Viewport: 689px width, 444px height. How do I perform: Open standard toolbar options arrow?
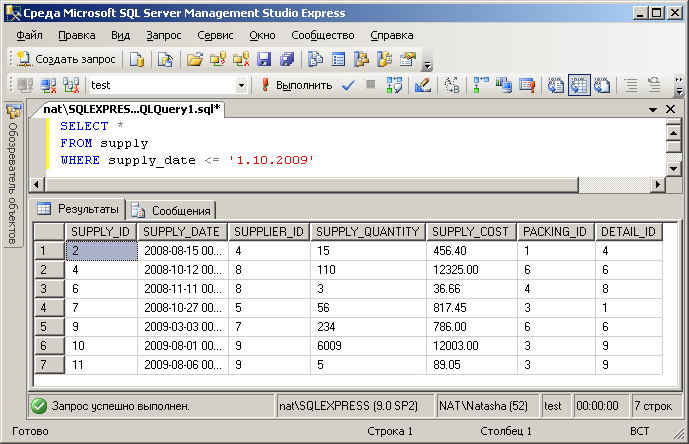pos(427,66)
